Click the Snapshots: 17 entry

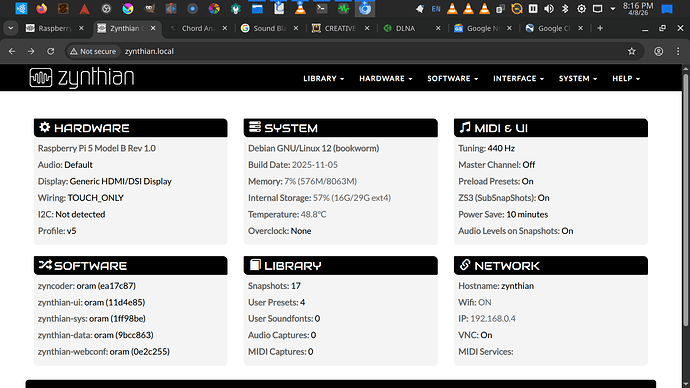[x=274, y=286]
